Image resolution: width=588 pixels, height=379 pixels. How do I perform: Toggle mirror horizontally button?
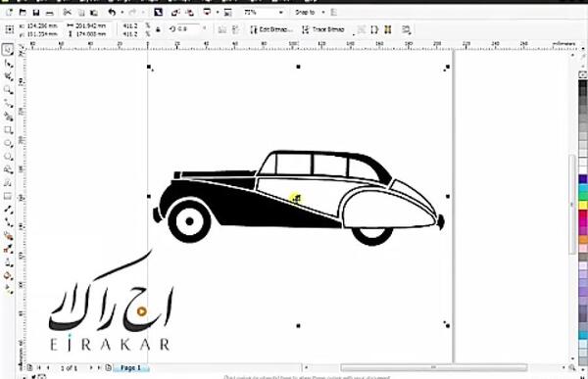222,29
